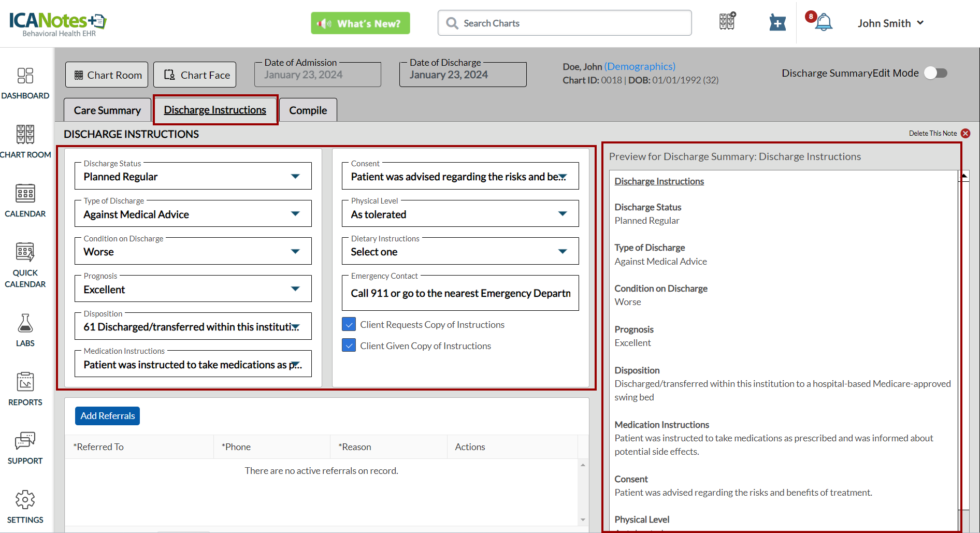
Task: Uncheck Client Requests Copy of Instructions
Action: tap(349, 324)
